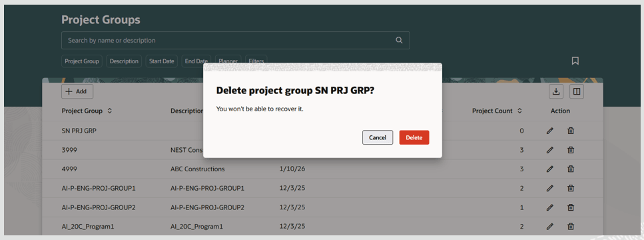Screen dimensions: 644x240
Task: Select the End Date filter chip
Action: pyautogui.click(x=196, y=61)
